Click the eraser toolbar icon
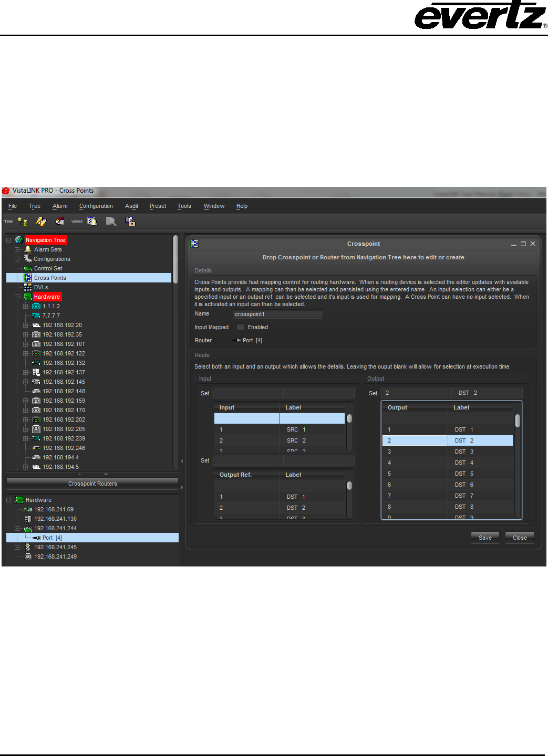The height and width of the screenshot is (756, 548). (x=60, y=222)
